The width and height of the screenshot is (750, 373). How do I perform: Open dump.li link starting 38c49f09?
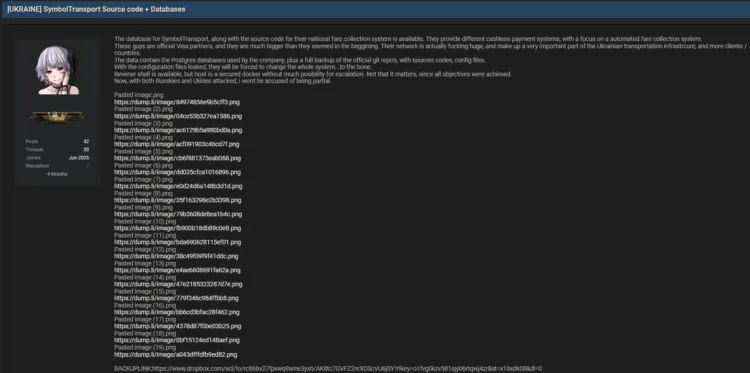coord(176,256)
